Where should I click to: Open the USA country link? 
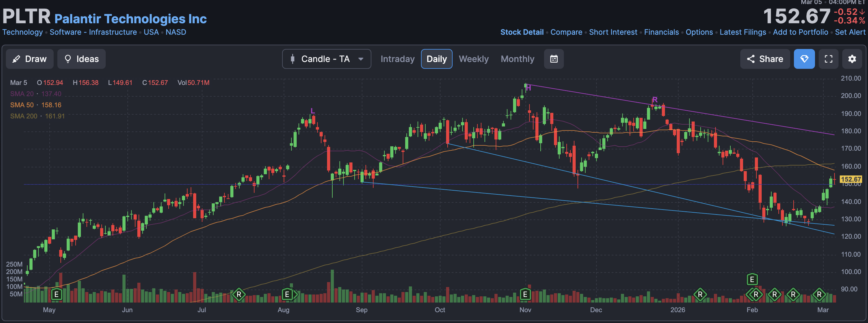(151, 32)
